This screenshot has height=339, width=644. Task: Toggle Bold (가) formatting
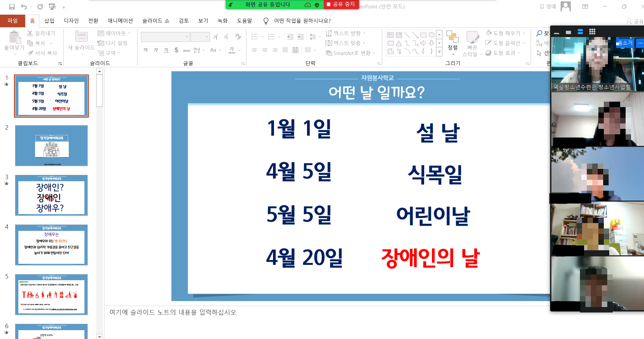point(146,50)
